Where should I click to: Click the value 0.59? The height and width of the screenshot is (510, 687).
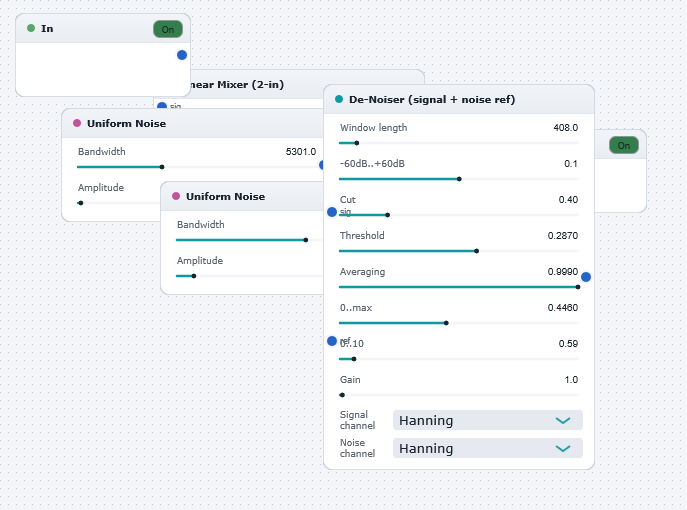point(568,344)
